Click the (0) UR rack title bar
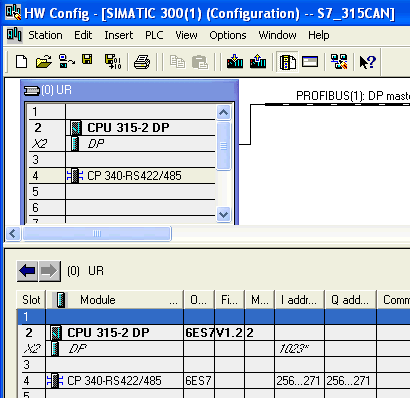The height and width of the screenshot is (398, 410). 129,90
